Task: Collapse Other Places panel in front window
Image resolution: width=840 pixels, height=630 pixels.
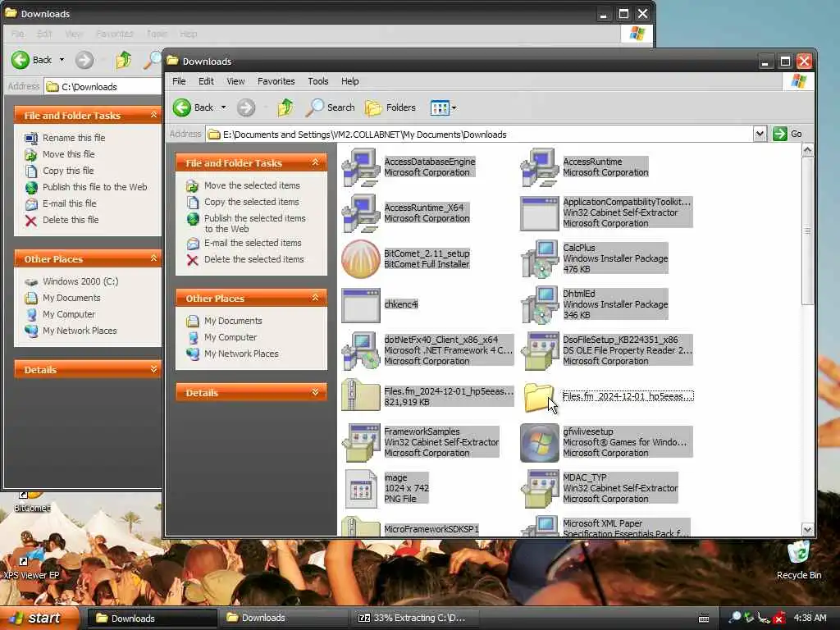Action: coord(316,298)
